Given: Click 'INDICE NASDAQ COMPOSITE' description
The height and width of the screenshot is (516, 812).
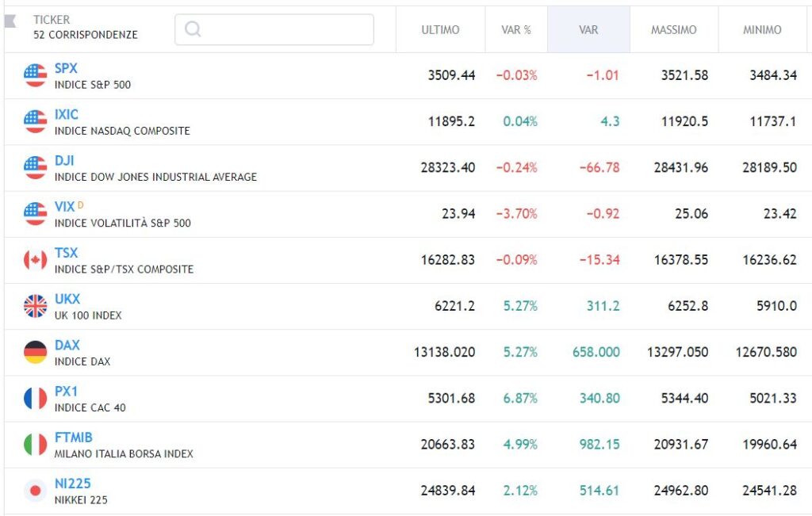Looking at the screenshot, I should [x=122, y=131].
